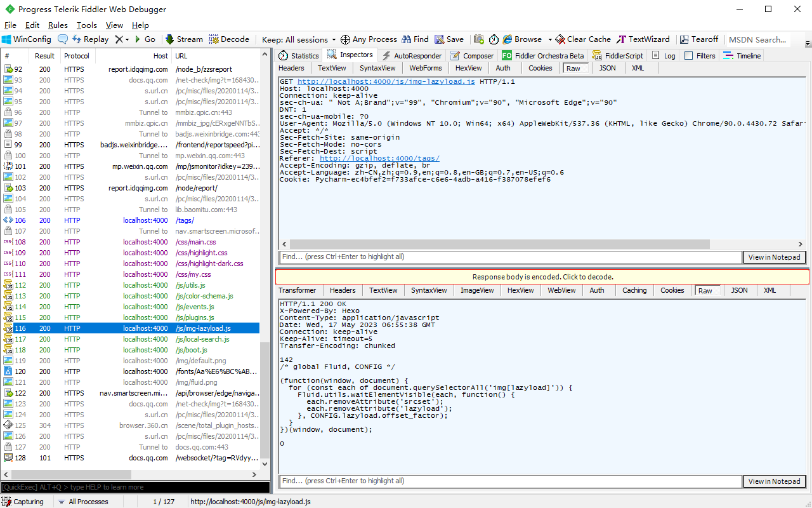Click request Find text field
This screenshot has height=508, width=812.
511,257
